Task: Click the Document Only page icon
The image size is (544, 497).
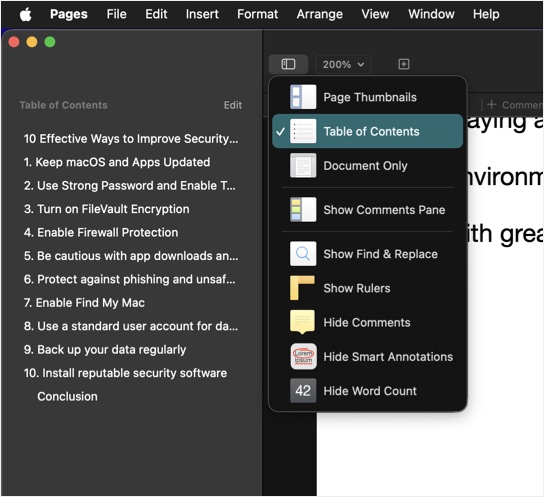Action: 303,165
